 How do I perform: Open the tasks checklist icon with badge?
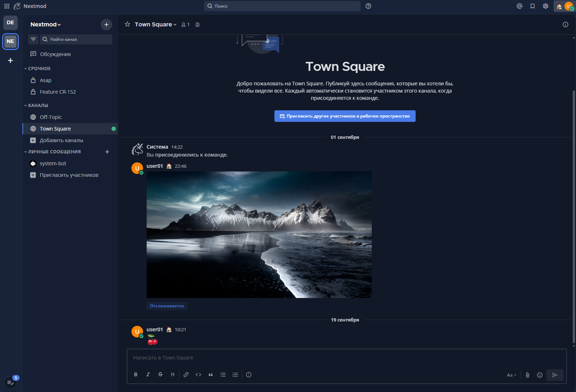(x=10, y=382)
